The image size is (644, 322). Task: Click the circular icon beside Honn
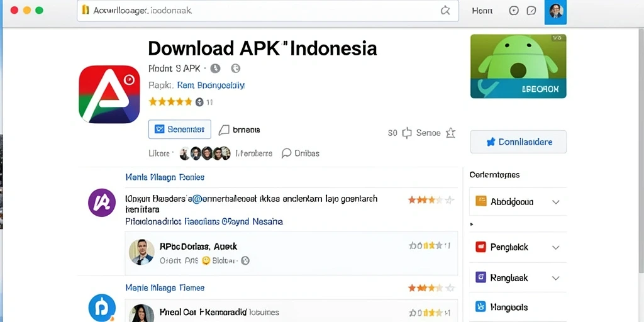pos(514,11)
